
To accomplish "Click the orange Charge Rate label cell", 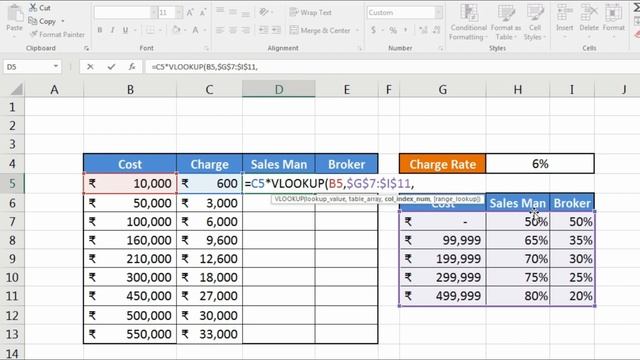I will click(443, 164).
